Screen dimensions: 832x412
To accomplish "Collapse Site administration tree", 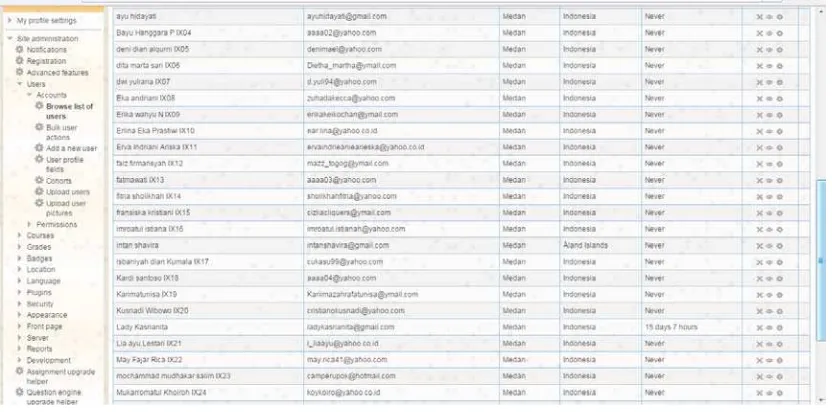I will coord(10,39).
